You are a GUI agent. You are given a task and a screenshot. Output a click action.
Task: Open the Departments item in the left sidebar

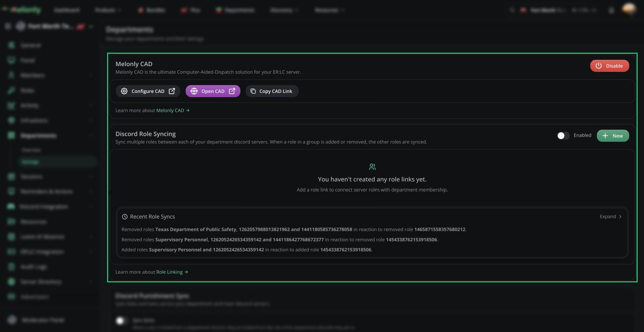pyautogui.click(x=50, y=136)
